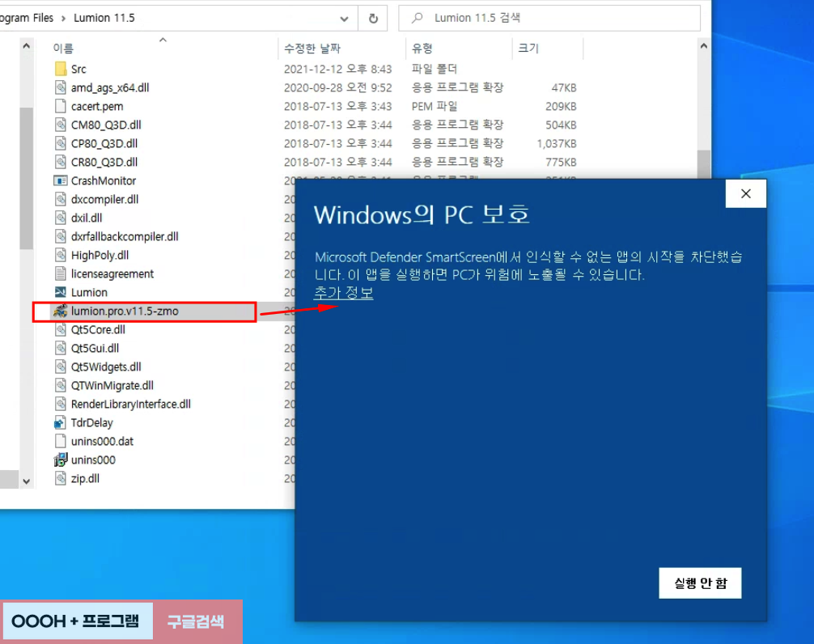Click the dxil.dll file icon
Screen dimensions: 814x644
[x=60, y=218]
